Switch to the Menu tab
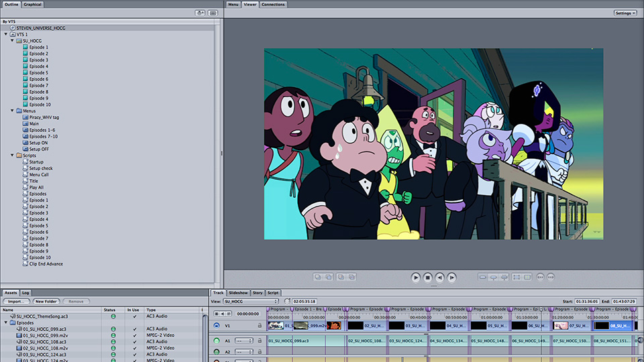Image resolution: width=644 pixels, height=362 pixels. [233, 4]
